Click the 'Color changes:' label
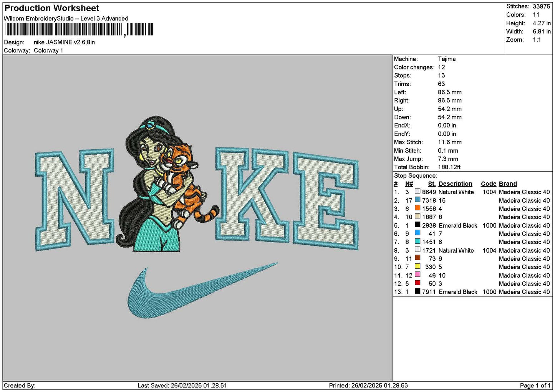The height and width of the screenshot is (392, 555). pos(414,67)
